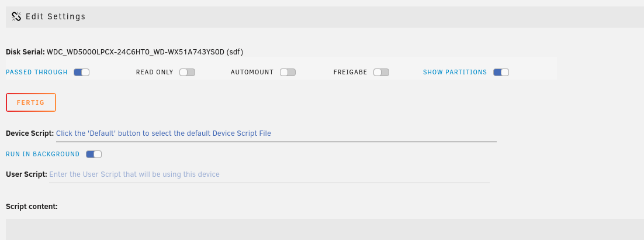Click the Run in Background label
The width and height of the screenshot is (644, 240).
[43, 155]
